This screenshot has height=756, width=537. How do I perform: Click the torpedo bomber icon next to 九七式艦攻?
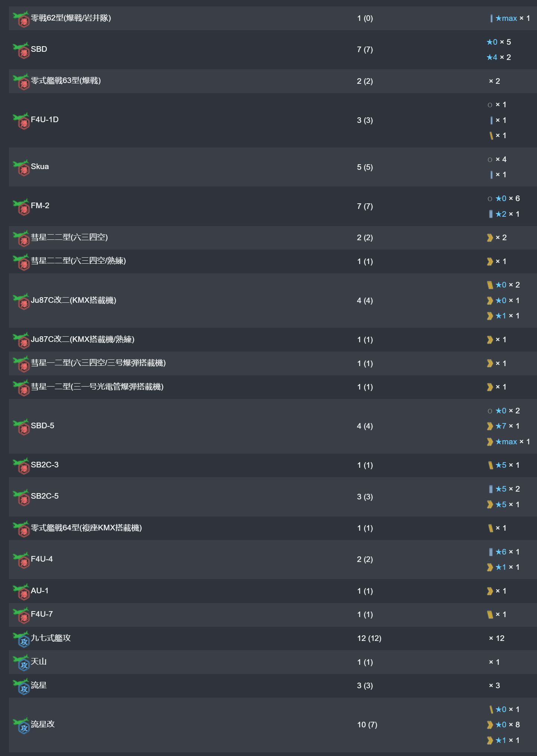click(21, 639)
